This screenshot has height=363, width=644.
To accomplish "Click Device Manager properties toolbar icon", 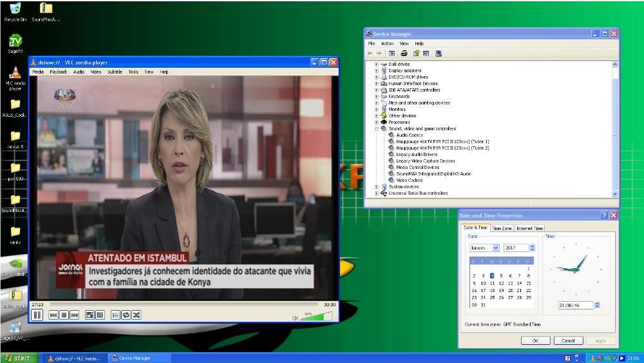I will pyautogui.click(x=416, y=54).
